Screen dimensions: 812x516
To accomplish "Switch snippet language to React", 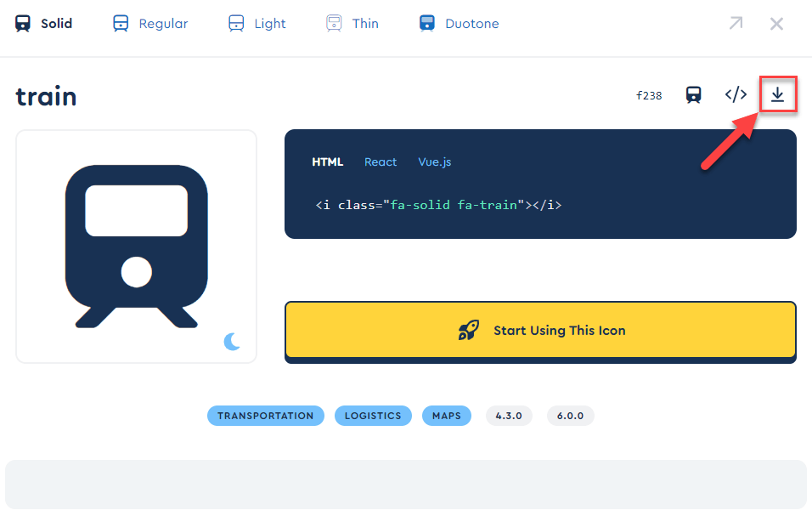I will [x=380, y=162].
